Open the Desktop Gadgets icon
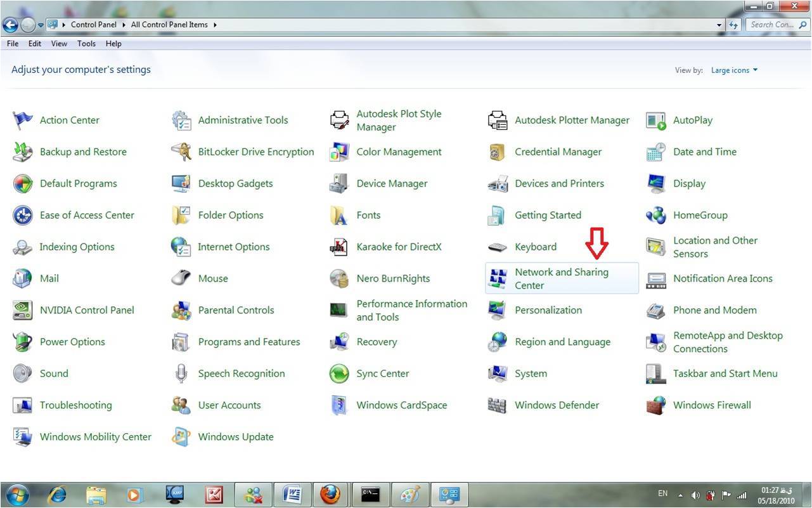The width and height of the screenshot is (812, 508). [x=181, y=183]
